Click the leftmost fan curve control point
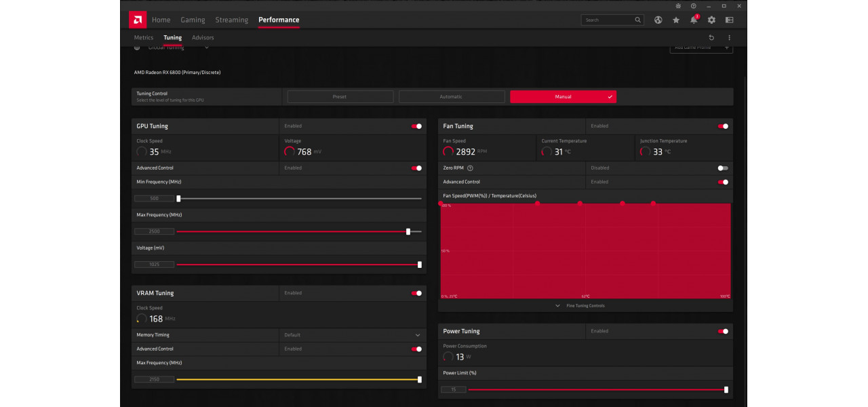868x407 pixels. point(441,203)
